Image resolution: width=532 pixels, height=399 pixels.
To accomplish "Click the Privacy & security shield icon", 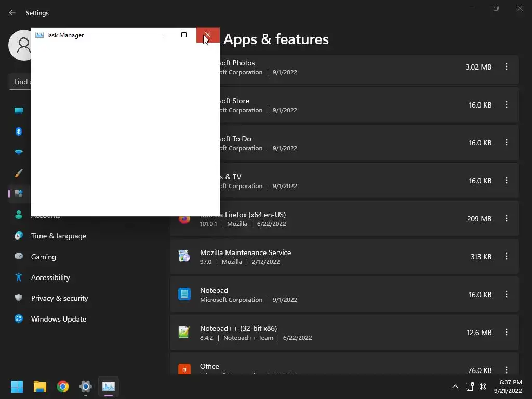I will (19, 298).
